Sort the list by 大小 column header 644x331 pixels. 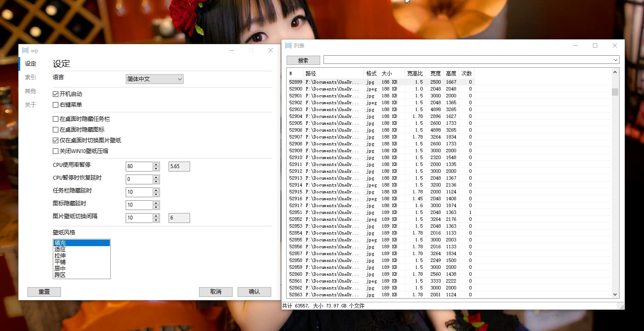click(391, 74)
